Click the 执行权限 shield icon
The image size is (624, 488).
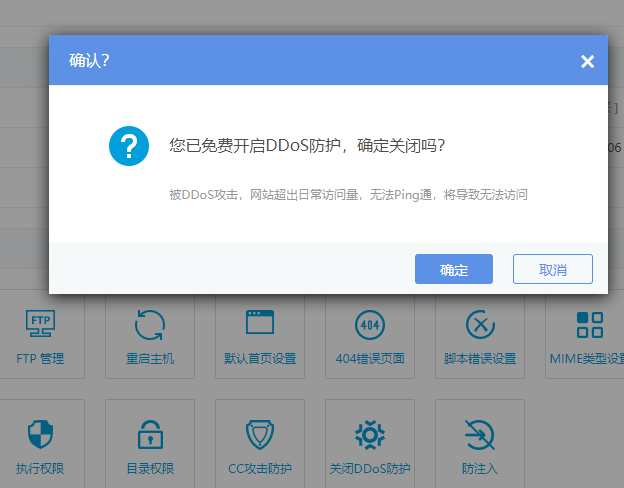point(40,434)
